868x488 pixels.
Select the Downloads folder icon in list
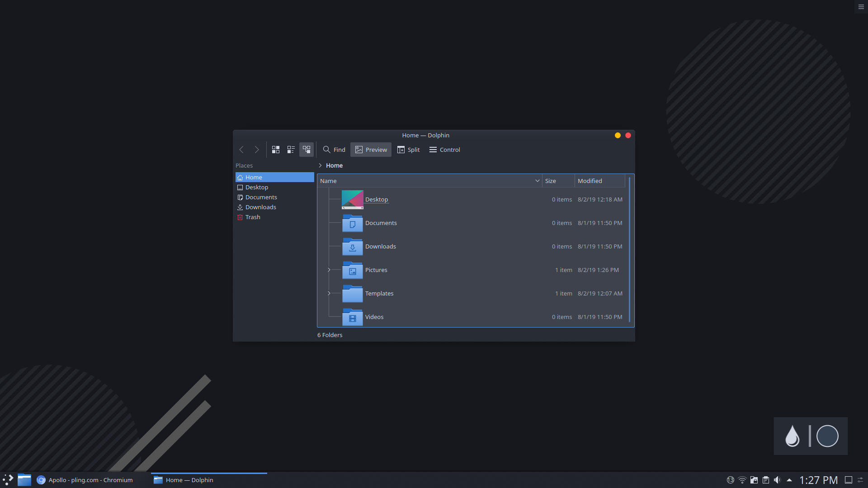353,247
